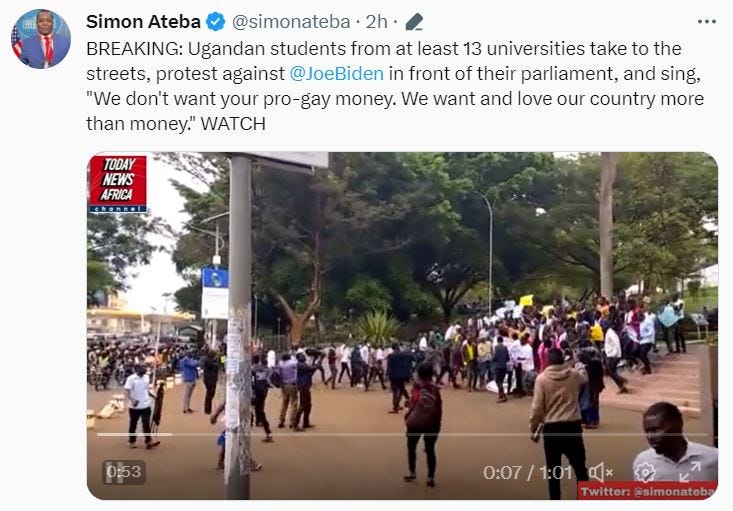Click the end of the played progress
The image size is (733, 511).
(x=171, y=434)
